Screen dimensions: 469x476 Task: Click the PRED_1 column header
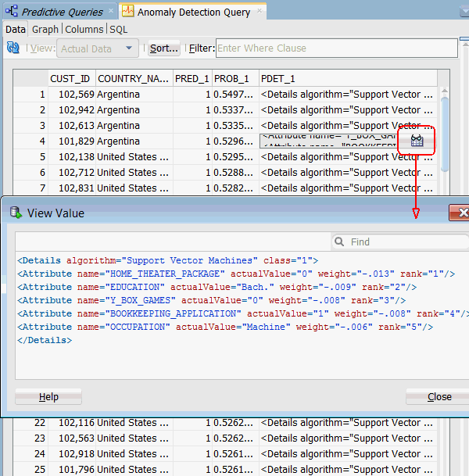pyautogui.click(x=192, y=79)
